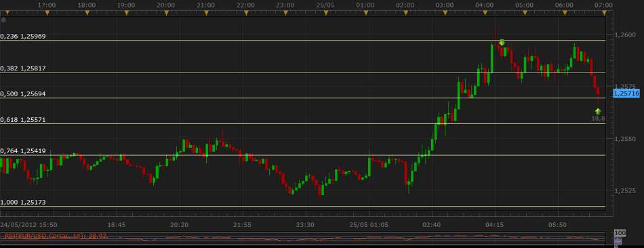Click the gray lock icon at chart's top-left
This screenshot has width=644, height=248.
[3, 19]
